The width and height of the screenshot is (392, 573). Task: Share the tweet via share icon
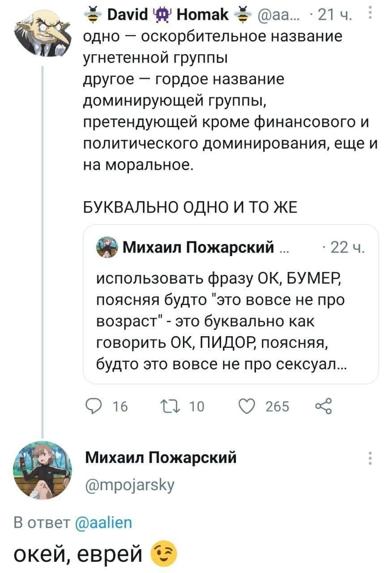323,406
